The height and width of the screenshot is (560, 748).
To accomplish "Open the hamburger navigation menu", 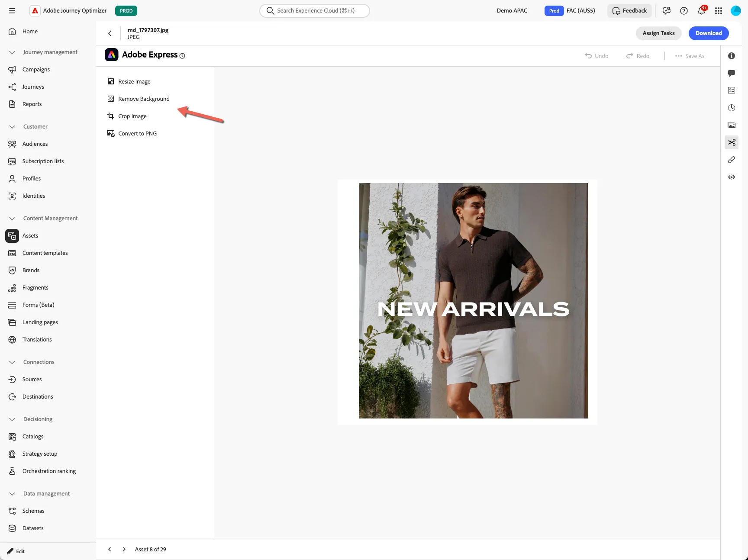I will tap(12, 11).
